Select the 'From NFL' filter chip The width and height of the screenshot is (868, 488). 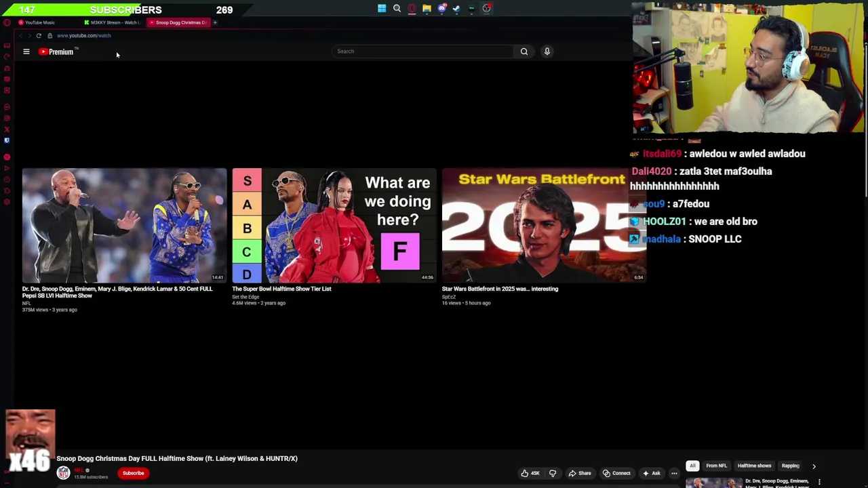(716, 466)
